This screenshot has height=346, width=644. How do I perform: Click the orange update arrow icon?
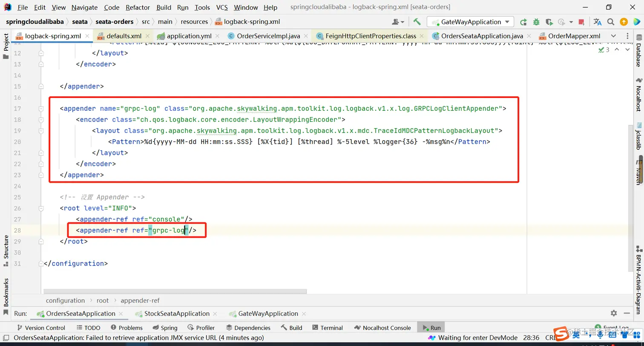tap(624, 22)
